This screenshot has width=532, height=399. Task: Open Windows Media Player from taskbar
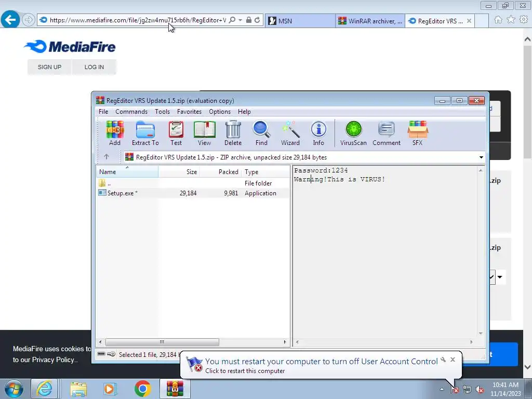[110, 389]
